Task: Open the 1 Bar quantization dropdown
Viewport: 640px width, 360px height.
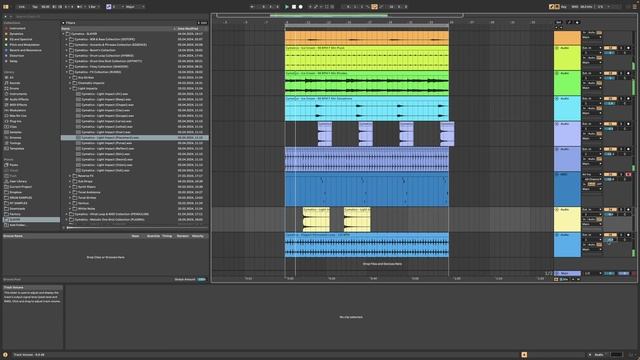Action: point(93,7)
